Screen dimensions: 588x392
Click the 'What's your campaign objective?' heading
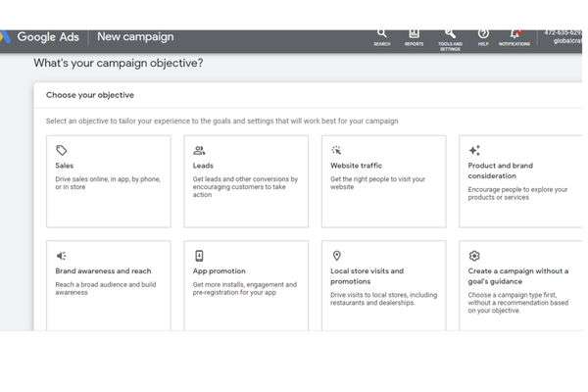click(119, 63)
